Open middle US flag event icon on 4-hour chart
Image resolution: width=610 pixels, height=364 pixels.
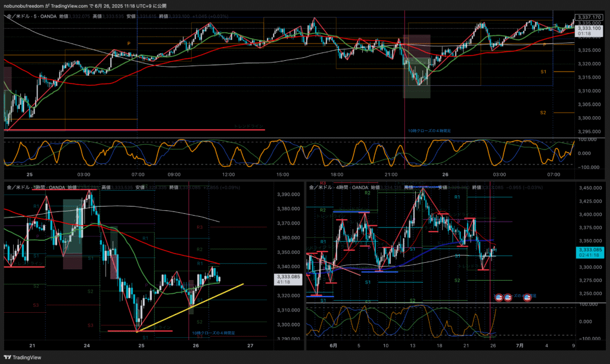tap(508, 297)
